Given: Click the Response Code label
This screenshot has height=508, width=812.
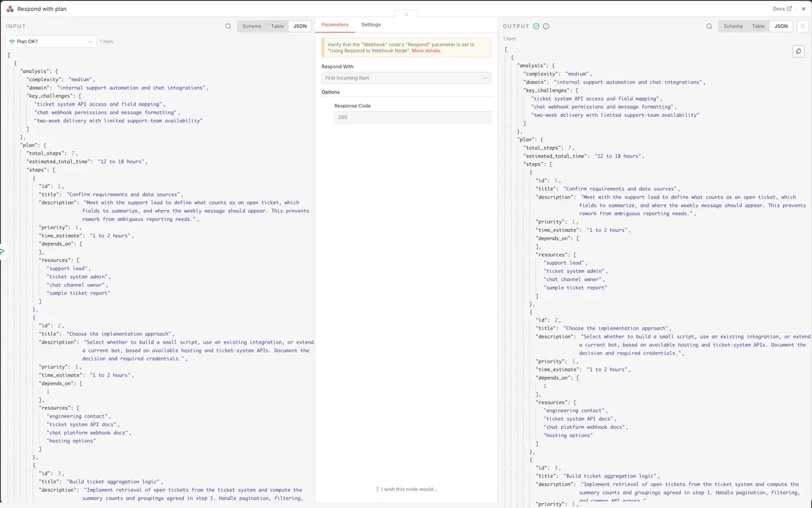Looking at the screenshot, I should (352, 106).
